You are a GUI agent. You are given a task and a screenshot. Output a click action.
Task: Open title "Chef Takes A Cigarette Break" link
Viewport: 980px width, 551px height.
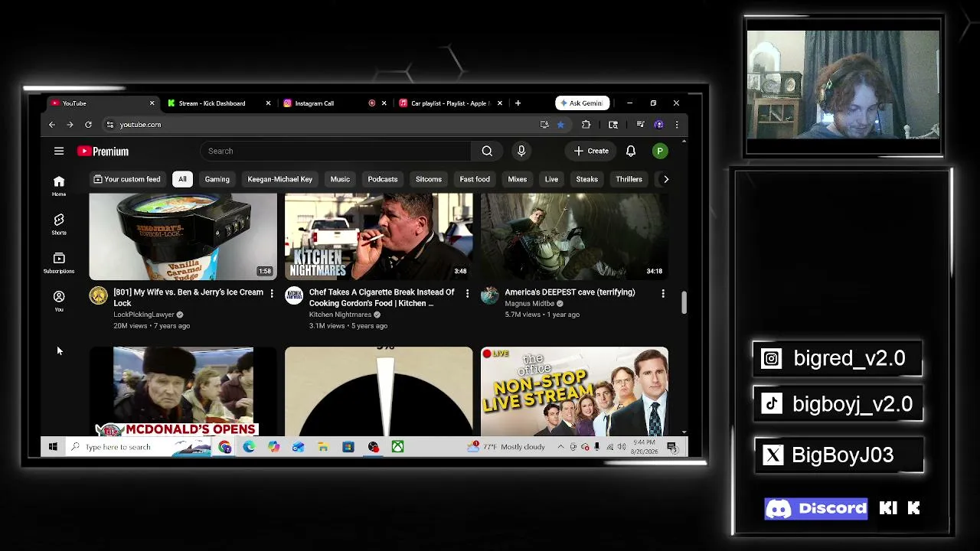(381, 298)
